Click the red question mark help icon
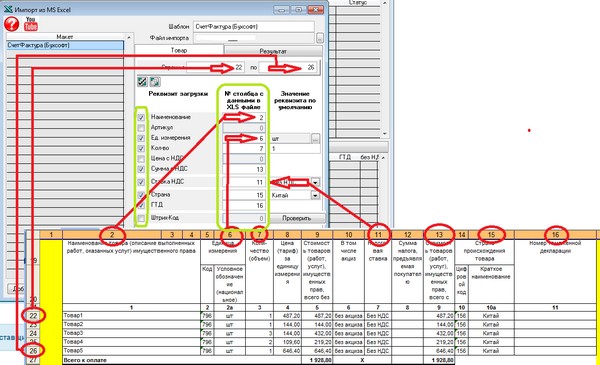The height and width of the screenshot is (365, 600). (x=11, y=24)
